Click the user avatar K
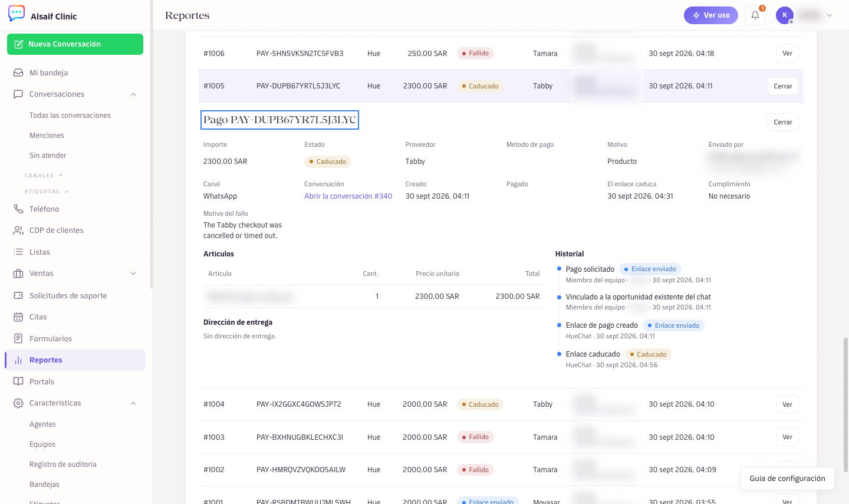 tap(785, 15)
